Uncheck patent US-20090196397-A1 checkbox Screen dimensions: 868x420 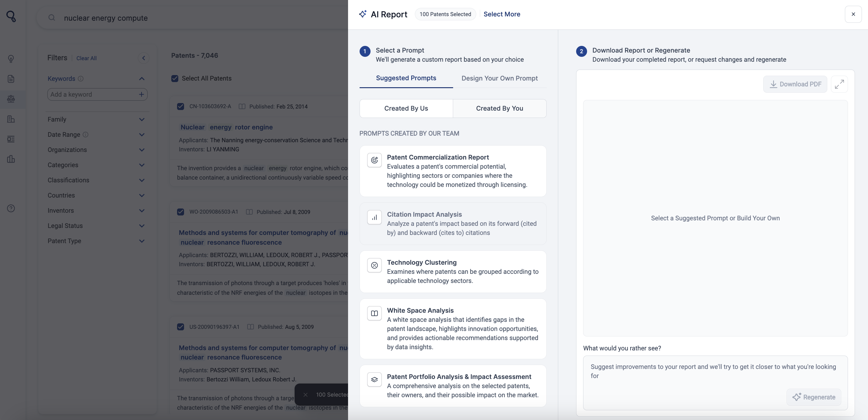(181, 327)
